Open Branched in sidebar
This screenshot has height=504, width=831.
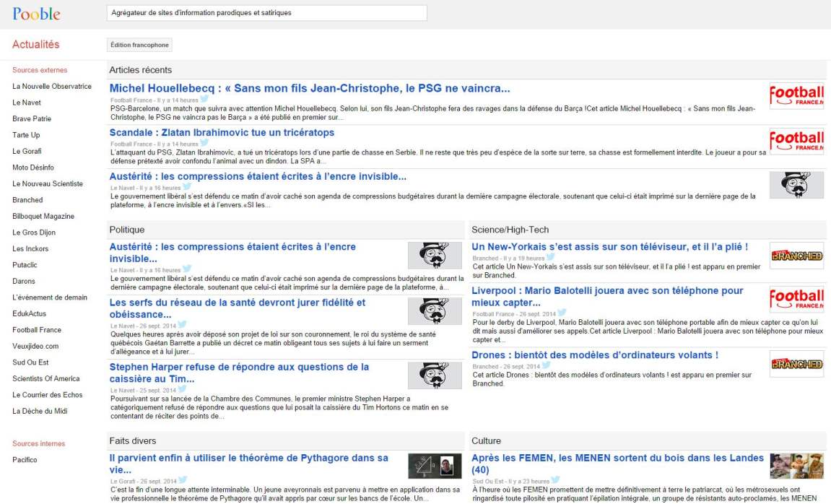pos(27,200)
